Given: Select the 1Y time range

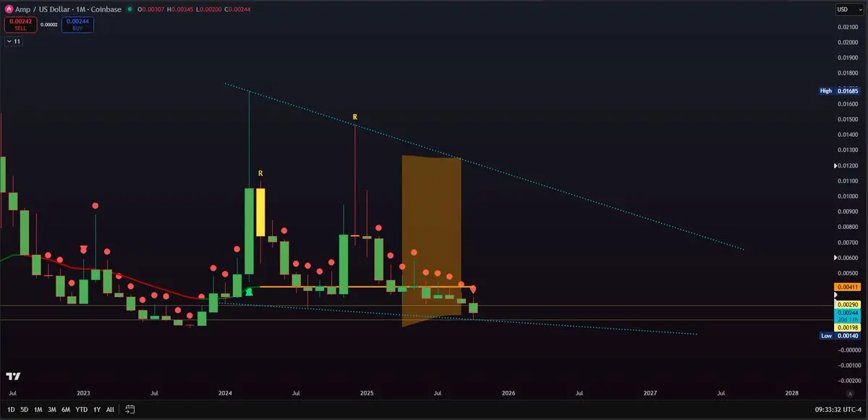Looking at the screenshot, I should point(97,409).
